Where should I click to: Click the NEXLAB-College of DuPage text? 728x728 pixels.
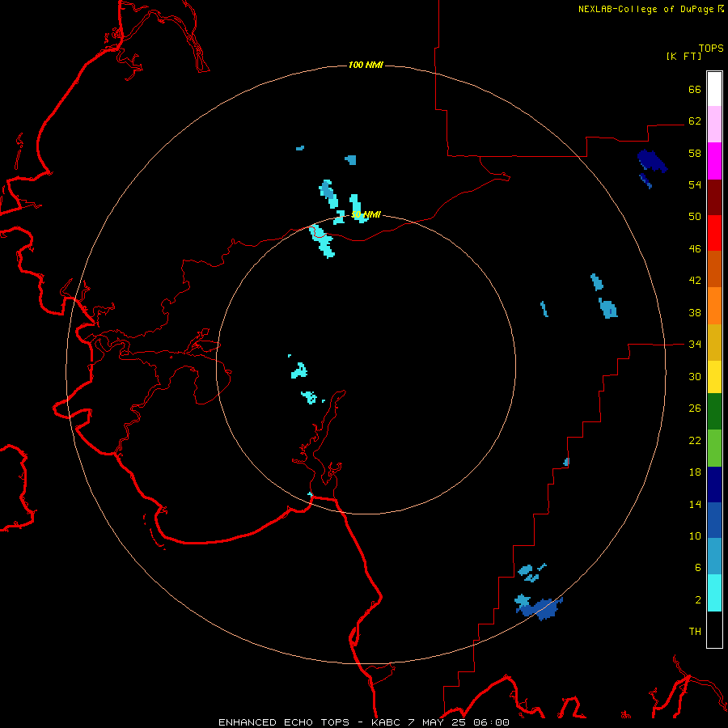tap(647, 9)
